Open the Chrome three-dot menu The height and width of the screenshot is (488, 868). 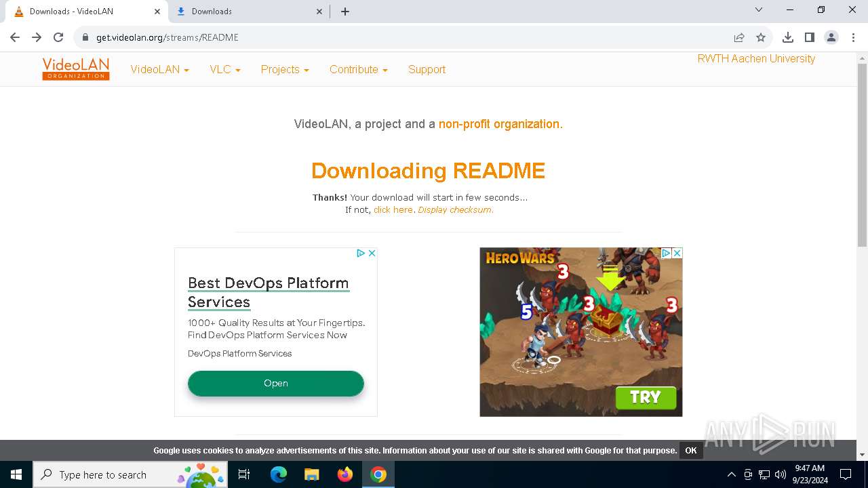(x=852, y=37)
